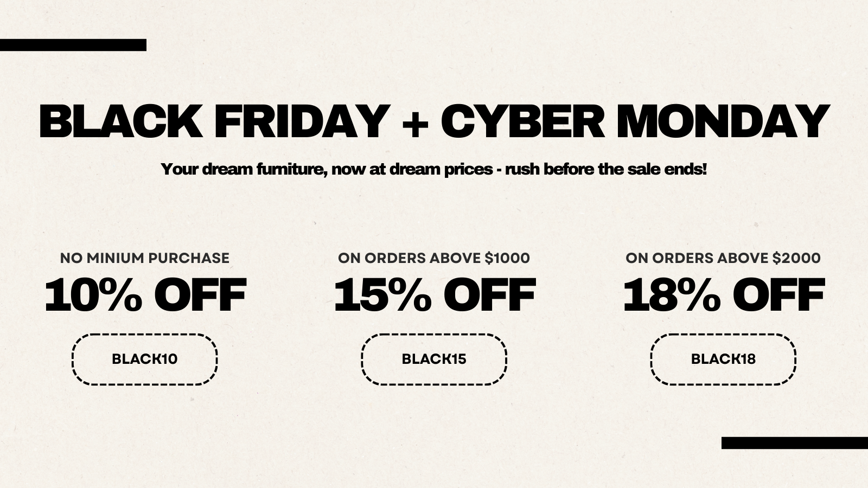
Task: Click the BLACK10 coupon code box
Action: pos(145,359)
